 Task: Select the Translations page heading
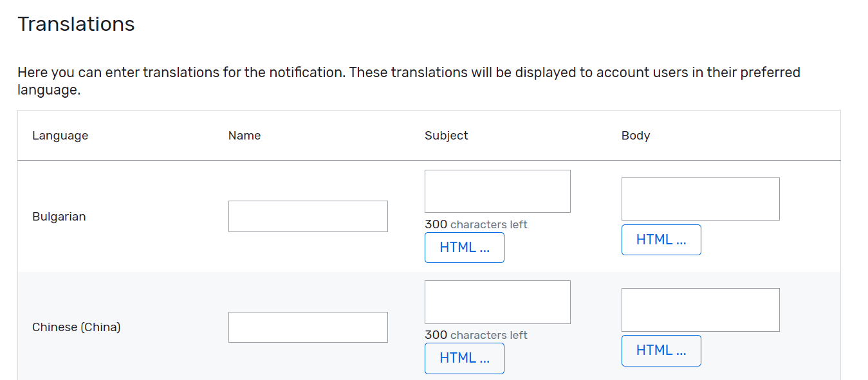click(76, 24)
